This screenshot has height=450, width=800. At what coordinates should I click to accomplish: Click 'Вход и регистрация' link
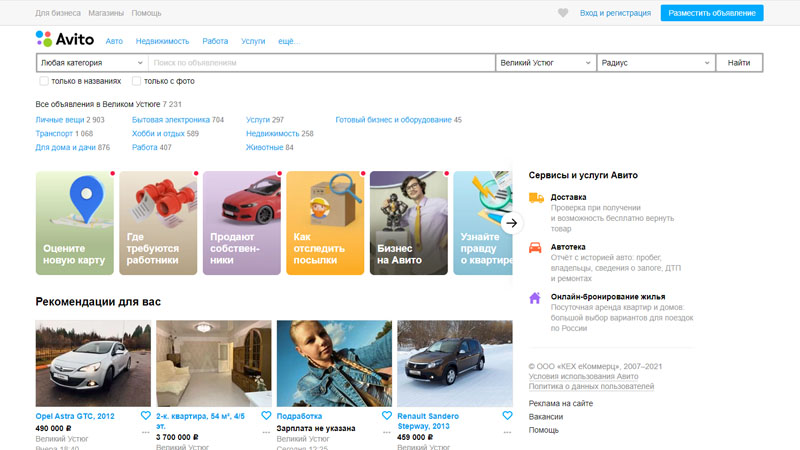(x=615, y=13)
